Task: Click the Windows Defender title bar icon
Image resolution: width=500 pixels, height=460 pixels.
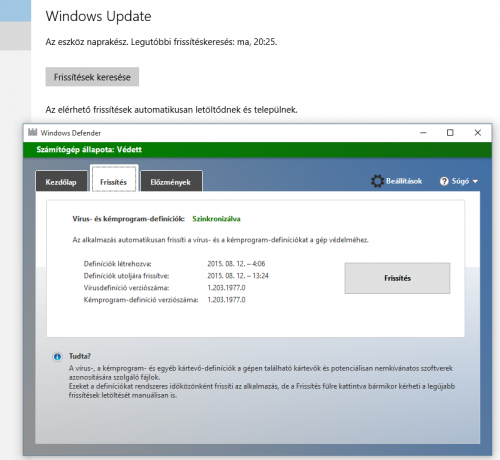Action: click(33, 132)
